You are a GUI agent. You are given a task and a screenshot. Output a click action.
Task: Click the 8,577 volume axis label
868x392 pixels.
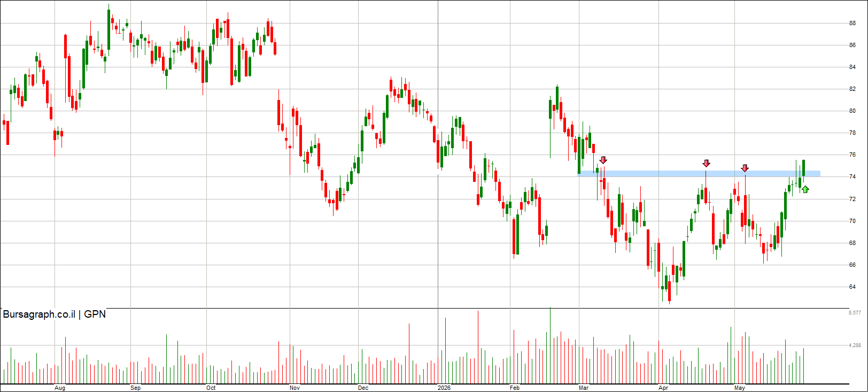click(855, 312)
